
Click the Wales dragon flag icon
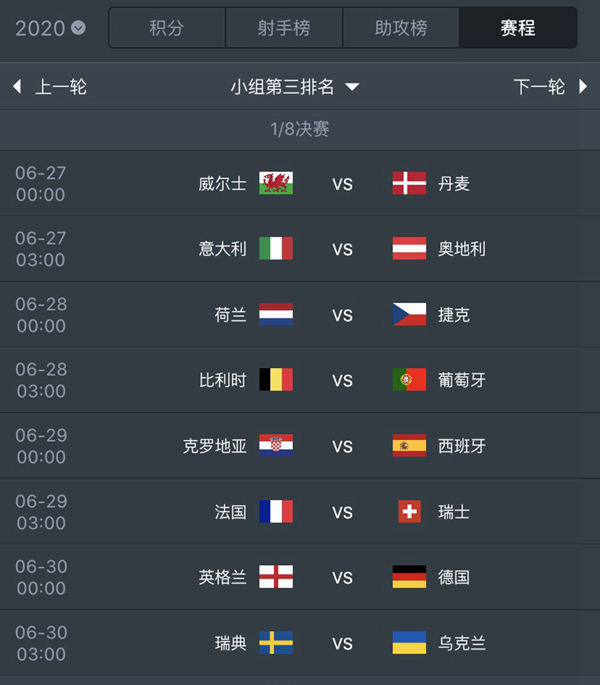[276, 183]
